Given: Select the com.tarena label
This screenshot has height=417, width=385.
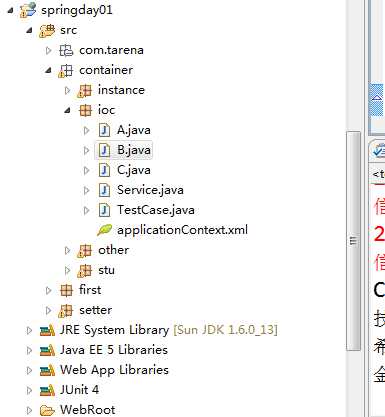Looking at the screenshot, I should tap(111, 50).
